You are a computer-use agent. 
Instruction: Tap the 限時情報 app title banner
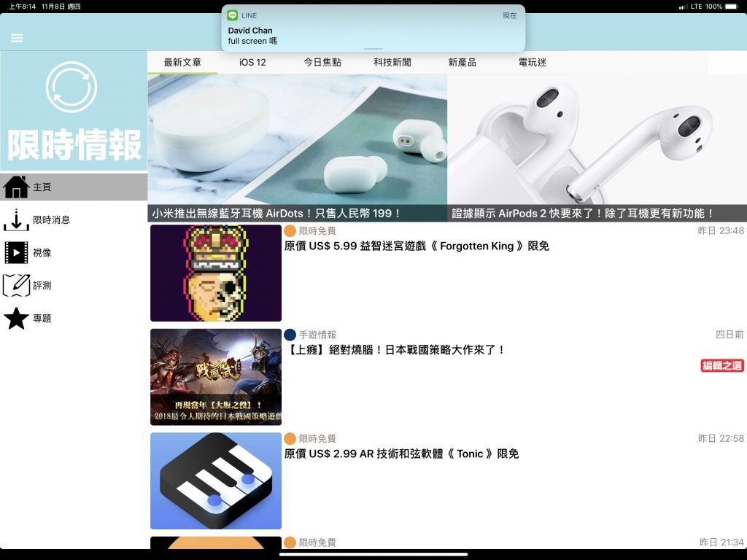[74, 145]
